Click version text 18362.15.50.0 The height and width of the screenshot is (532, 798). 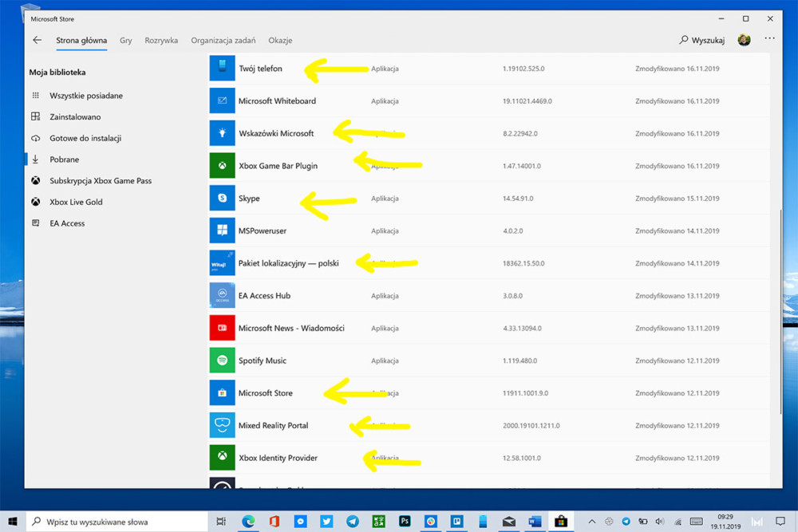coord(523,263)
